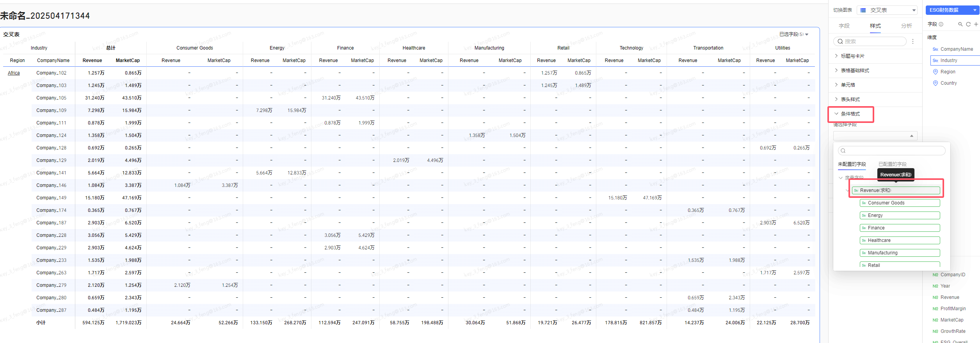980x343 pixels.
Task: Click the field search box in popup
Action: coord(891,151)
